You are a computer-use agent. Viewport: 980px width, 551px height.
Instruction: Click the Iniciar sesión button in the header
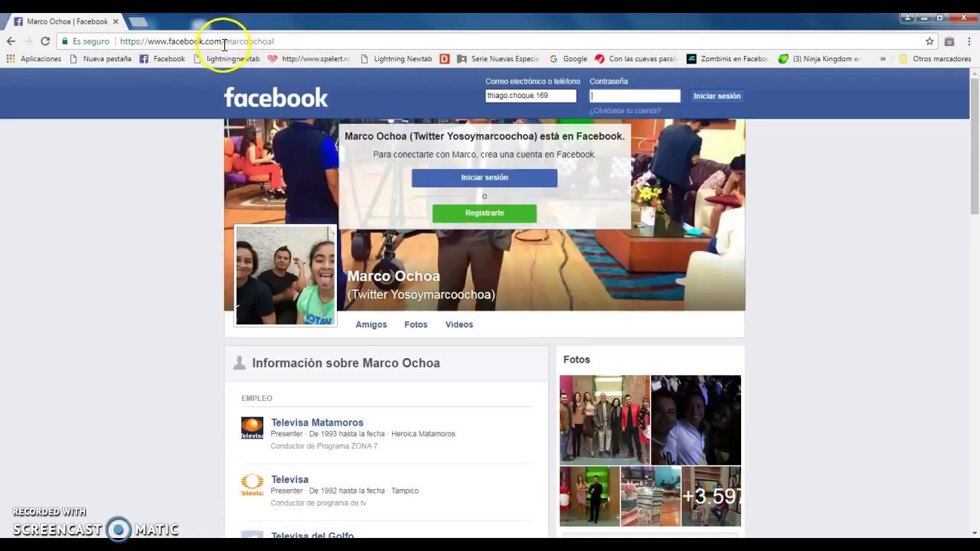(x=717, y=96)
